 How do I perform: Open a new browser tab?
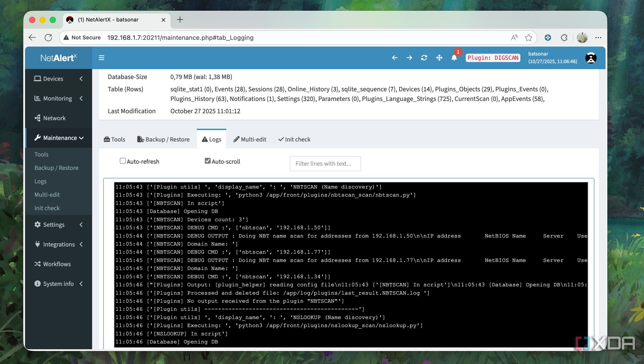[180, 19]
